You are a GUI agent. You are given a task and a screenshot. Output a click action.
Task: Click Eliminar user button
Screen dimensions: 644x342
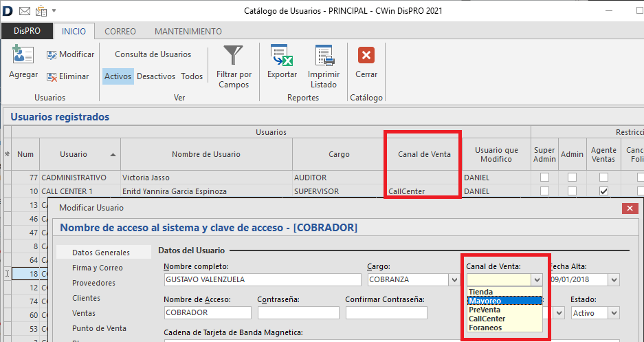[68, 76]
